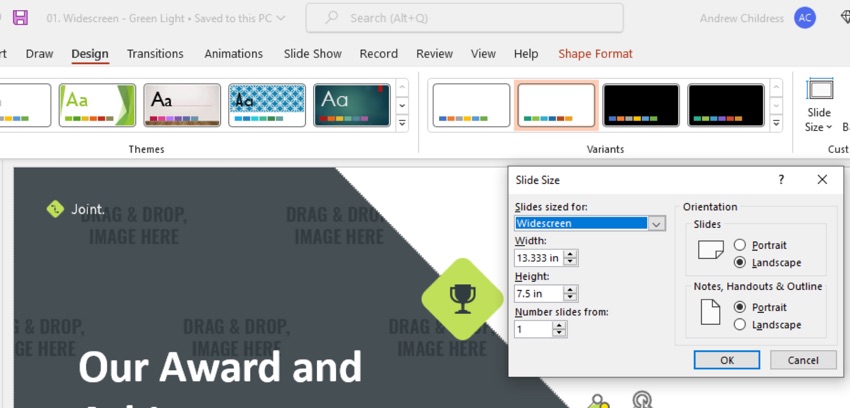
Task: Select the first black variant thumbnail
Action: (x=641, y=105)
